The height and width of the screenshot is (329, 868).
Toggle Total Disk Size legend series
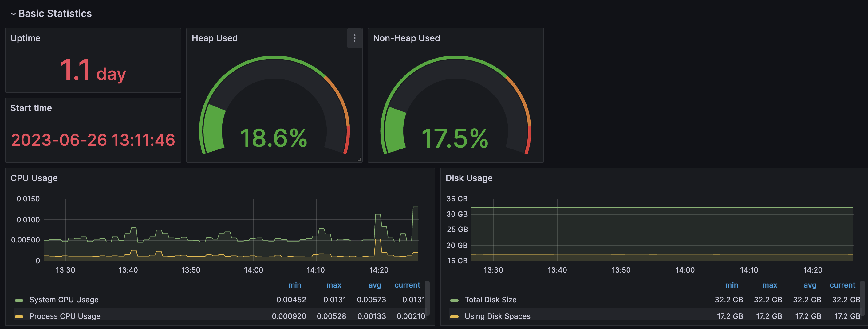pyautogui.click(x=490, y=300)
